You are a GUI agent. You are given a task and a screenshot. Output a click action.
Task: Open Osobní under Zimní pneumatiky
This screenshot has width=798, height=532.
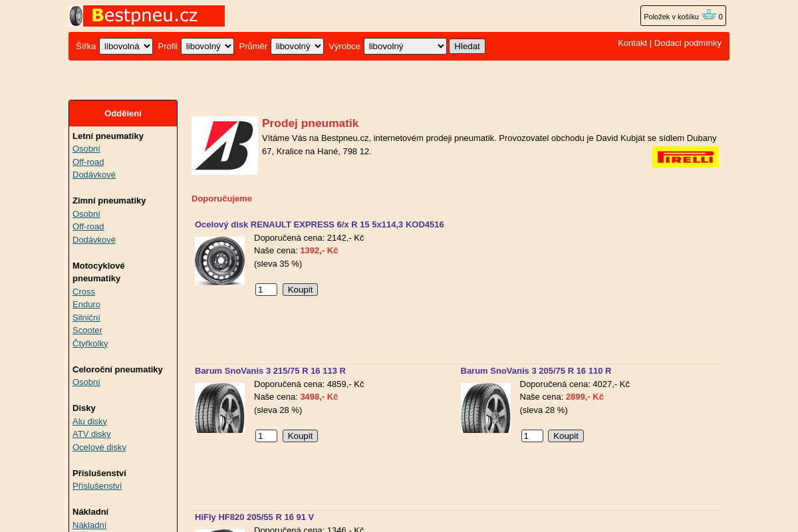[x=86, y=213]
